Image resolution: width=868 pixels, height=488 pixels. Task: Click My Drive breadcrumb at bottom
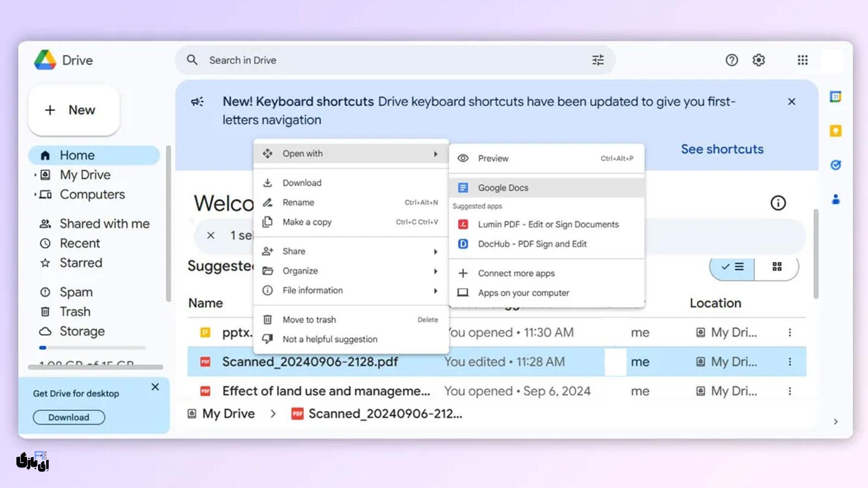[228, 414]
